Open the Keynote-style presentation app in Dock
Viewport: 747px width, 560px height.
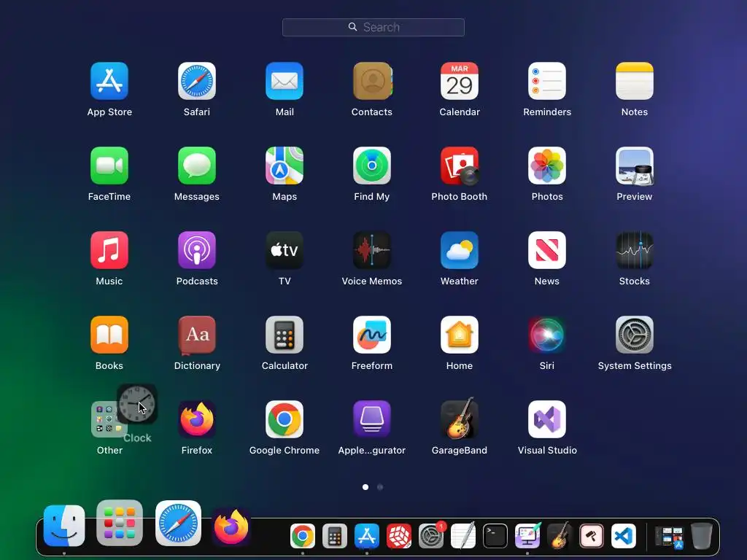coord(527,536)
